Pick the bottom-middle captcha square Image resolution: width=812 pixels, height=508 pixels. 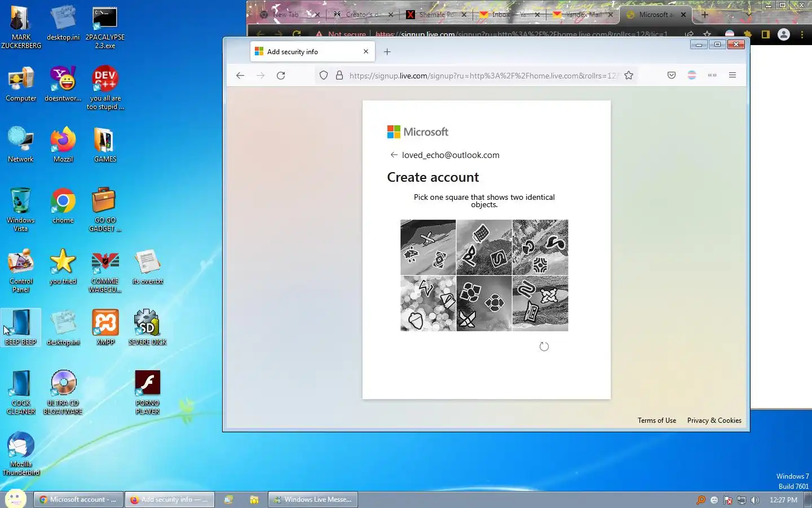(484, 303)
